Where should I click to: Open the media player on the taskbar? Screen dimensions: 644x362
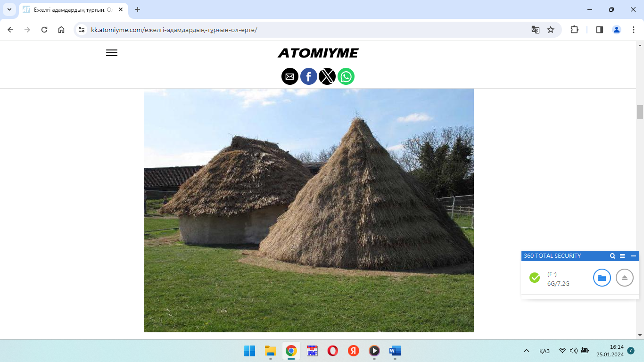[x=374, y=351]
